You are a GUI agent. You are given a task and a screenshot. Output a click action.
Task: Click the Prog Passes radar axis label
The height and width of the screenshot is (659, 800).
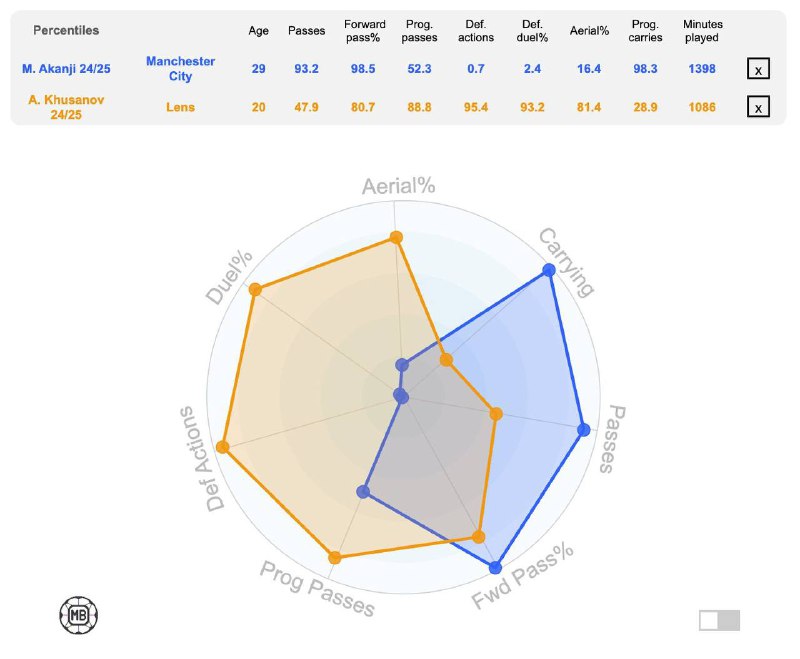pos(317,588)
